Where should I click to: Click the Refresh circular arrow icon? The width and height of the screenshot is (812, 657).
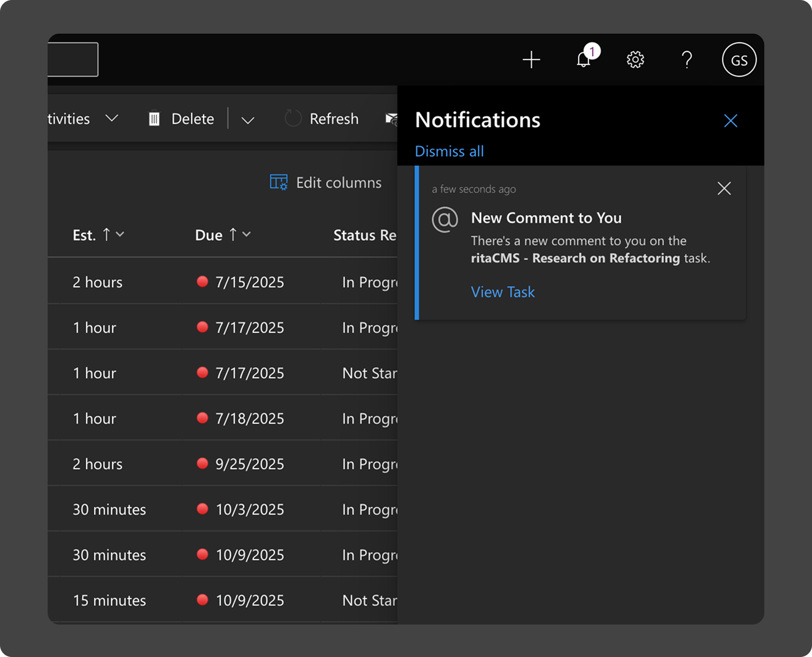pyautogui.click(x=293, y=119)
